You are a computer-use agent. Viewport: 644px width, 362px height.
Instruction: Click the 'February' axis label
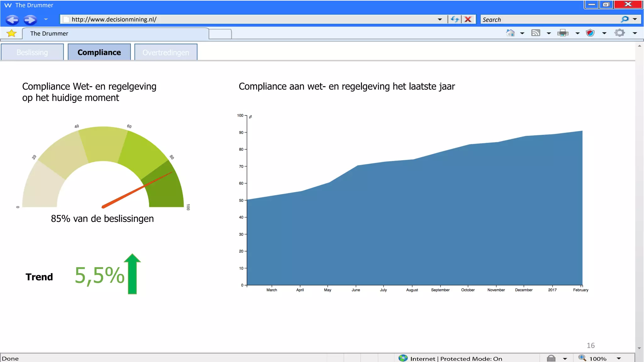pos(580,290)
